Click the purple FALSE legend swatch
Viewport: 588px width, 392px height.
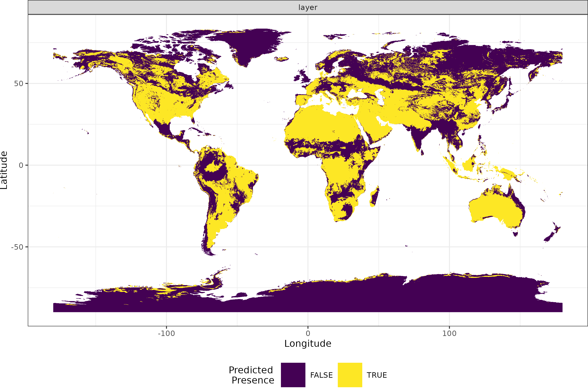293,375
